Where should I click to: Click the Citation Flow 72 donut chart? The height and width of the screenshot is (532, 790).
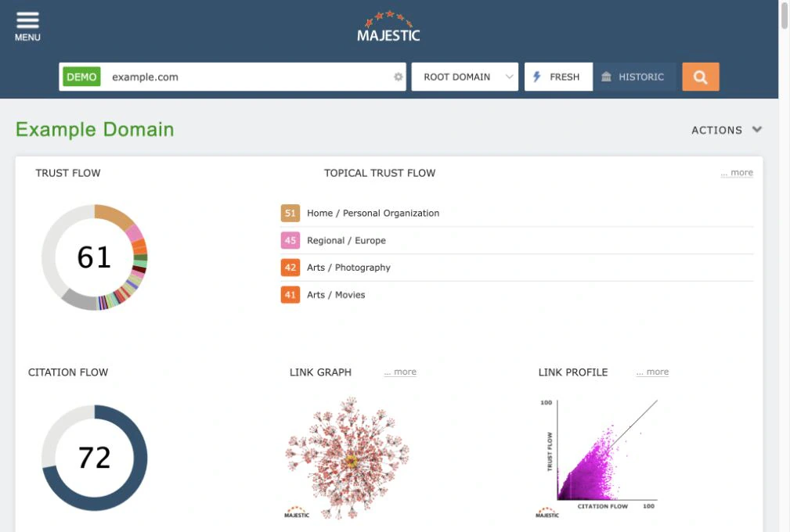pyautogui.click(x=94, y=458)
